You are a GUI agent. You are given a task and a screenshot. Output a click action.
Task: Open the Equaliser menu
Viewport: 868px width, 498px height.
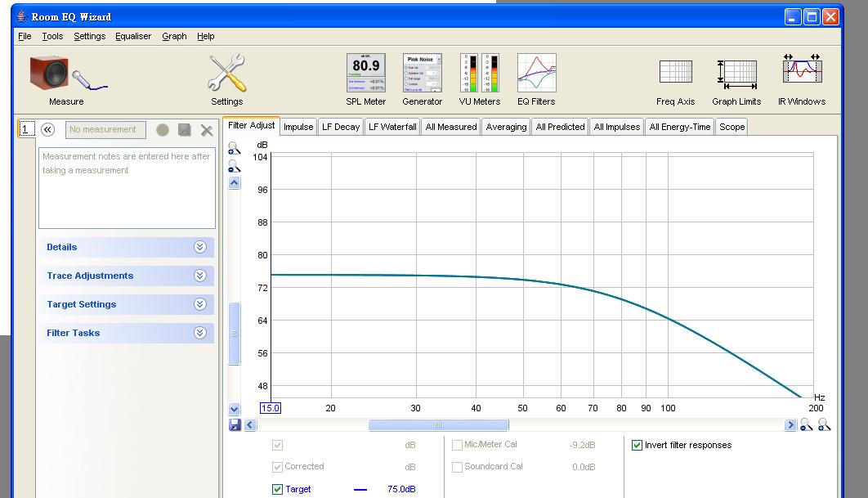coord(133,36)
